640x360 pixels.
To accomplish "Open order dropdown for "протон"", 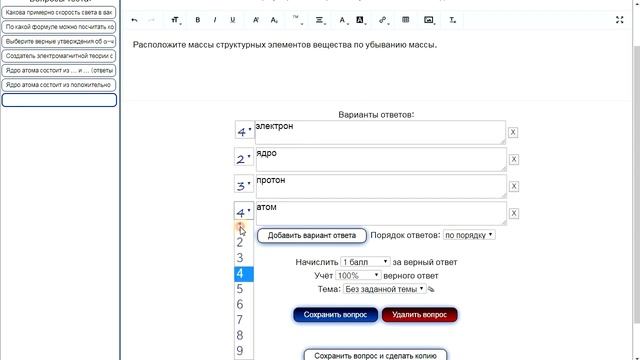I will (x=244, y=185).
